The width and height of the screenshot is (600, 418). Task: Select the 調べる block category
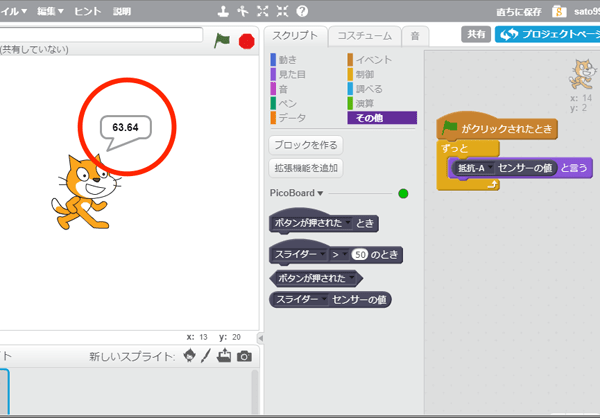pos(365,89)
